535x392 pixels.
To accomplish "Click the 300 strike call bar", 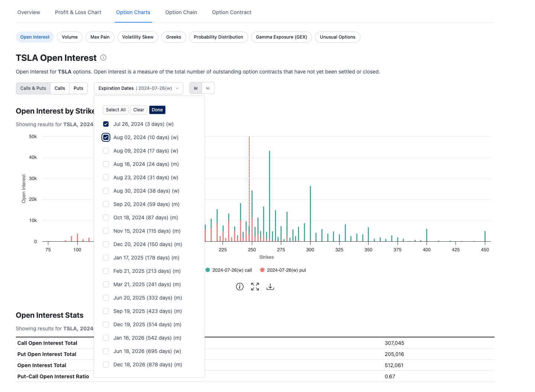I will click(x=310, y=213).
